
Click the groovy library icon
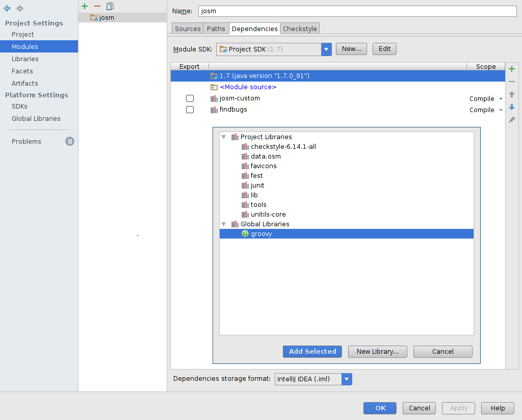[245, 233]
